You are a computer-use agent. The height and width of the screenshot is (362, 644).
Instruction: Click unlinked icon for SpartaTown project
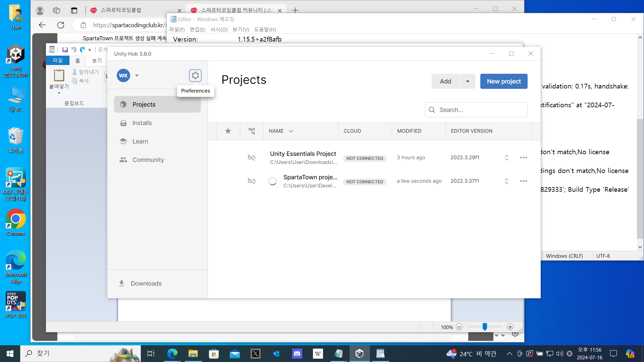click(x=252, y=181)
